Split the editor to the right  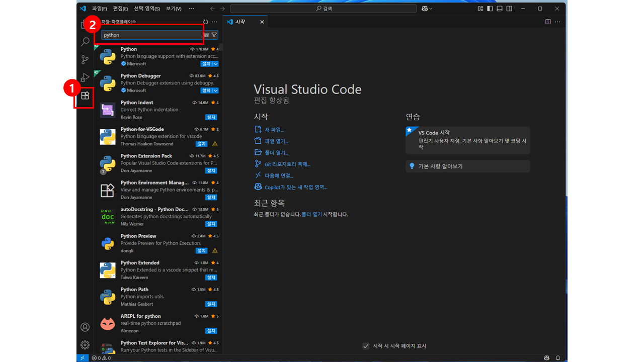(548, 22)
